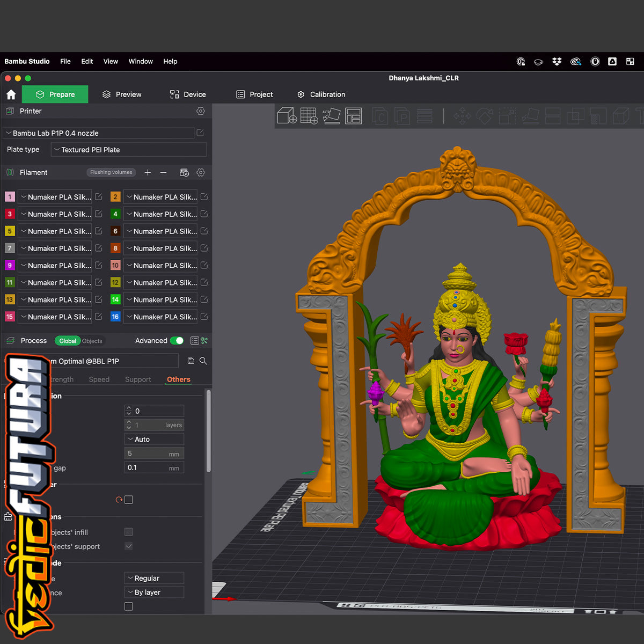Open the Window menu in the menu bar
The image size is (644, 644).
click(141, 61)
